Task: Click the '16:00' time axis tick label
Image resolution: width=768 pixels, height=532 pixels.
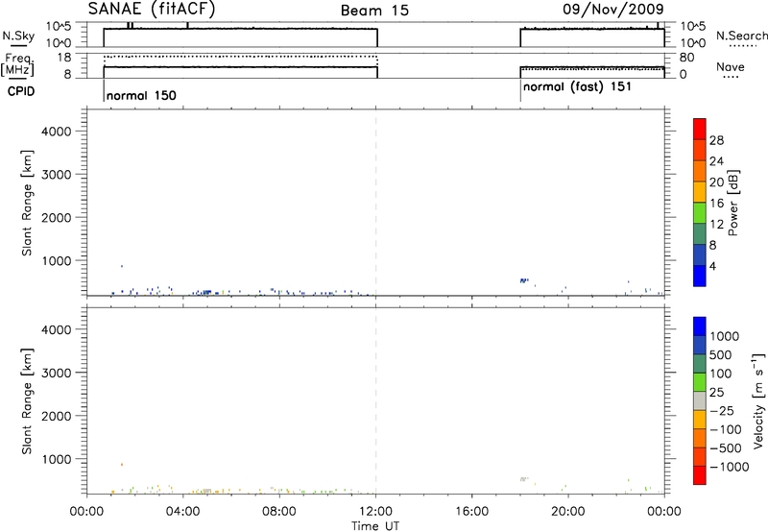Action: [x=471, y=512]
